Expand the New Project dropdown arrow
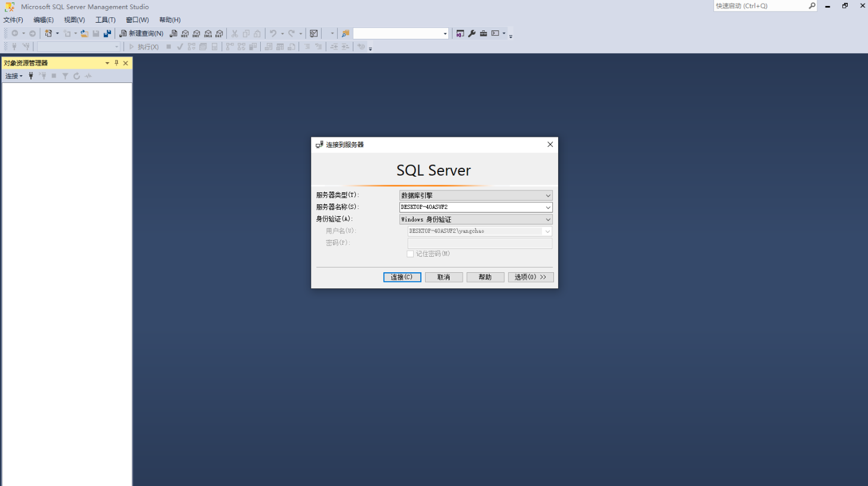This screenshot has width=868, height=486. click(x=57, y=33)
